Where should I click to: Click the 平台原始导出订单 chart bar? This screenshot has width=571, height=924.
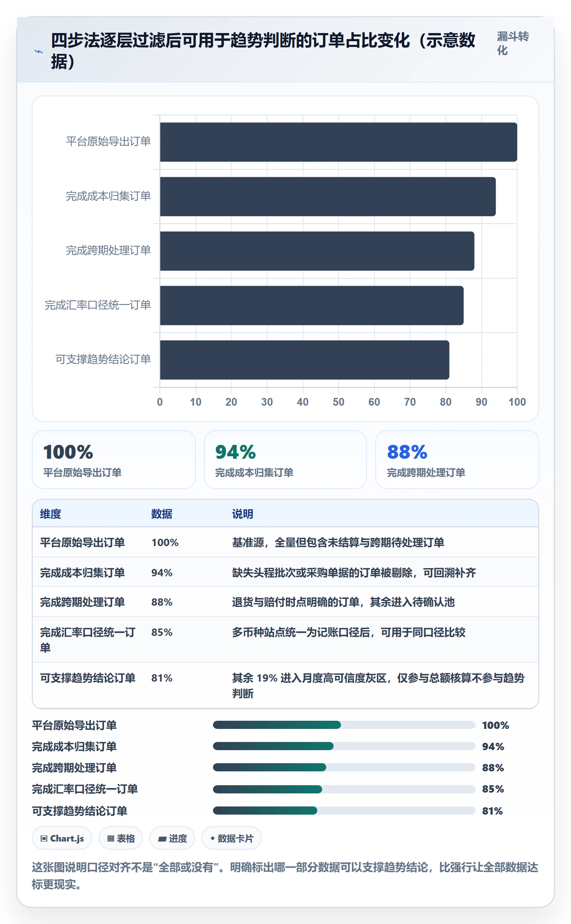point(339,142)
